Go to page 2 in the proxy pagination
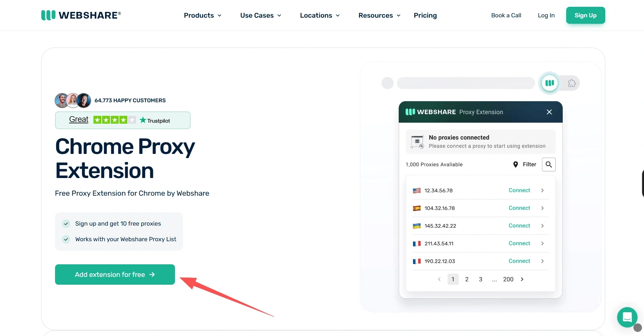Screen dimensions: 644x336 (467, 279)
